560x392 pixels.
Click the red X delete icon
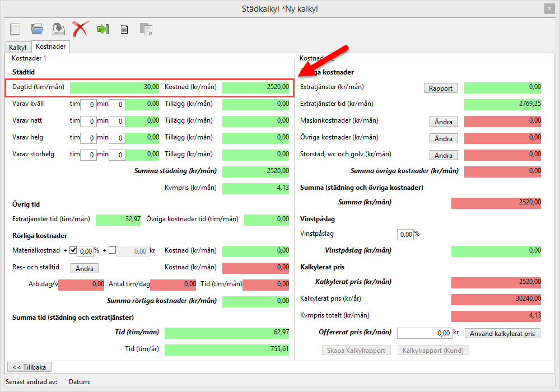[x=80, y=29]
